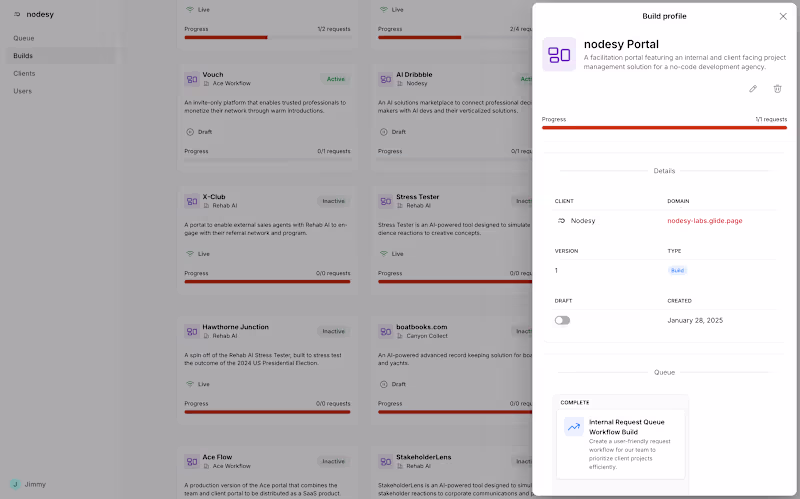Click the Jimmy user name in sidebar
800x499 pixels.
[x=35, y=484]
